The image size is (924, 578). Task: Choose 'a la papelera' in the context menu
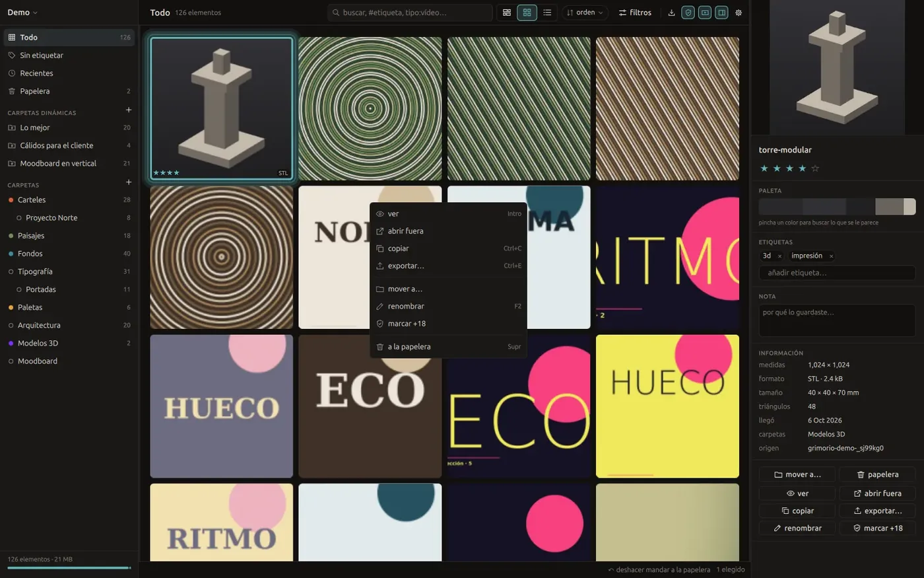448,347
